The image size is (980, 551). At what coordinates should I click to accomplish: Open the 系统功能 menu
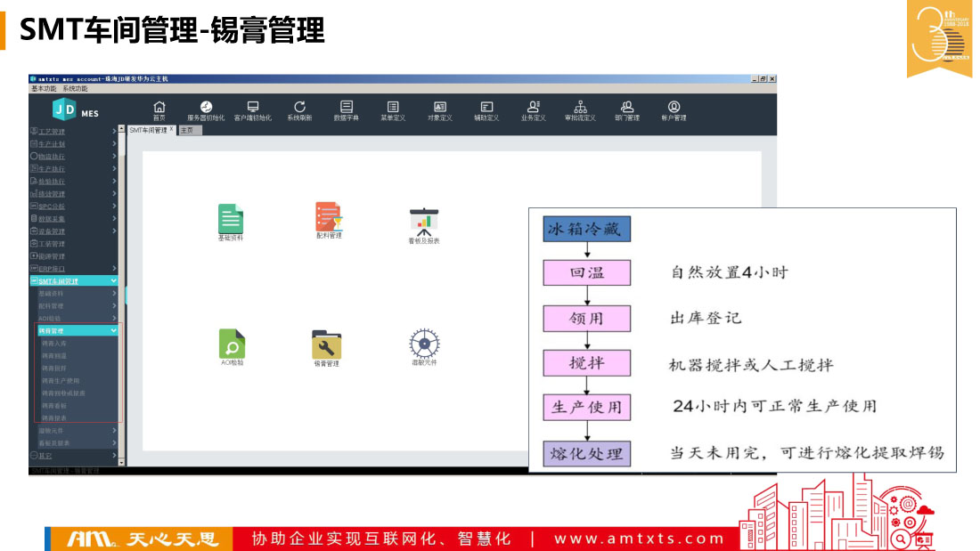(75, 89)
